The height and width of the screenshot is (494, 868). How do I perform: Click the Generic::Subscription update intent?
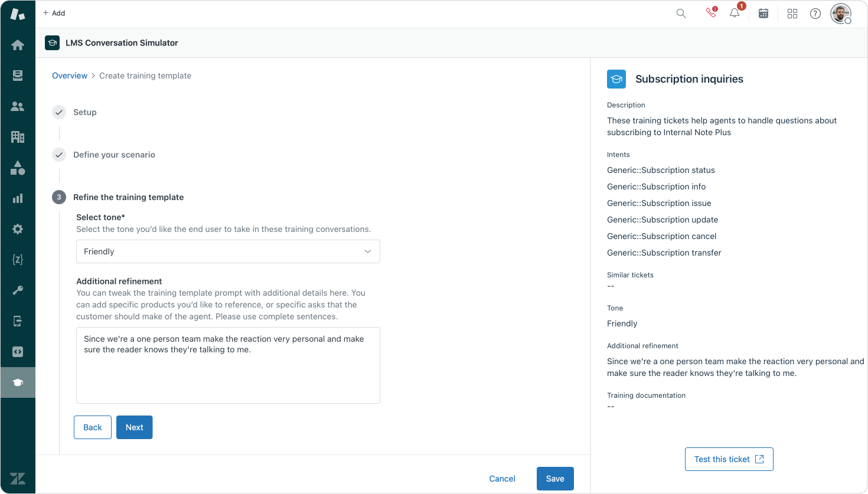(x=663, y=220)
